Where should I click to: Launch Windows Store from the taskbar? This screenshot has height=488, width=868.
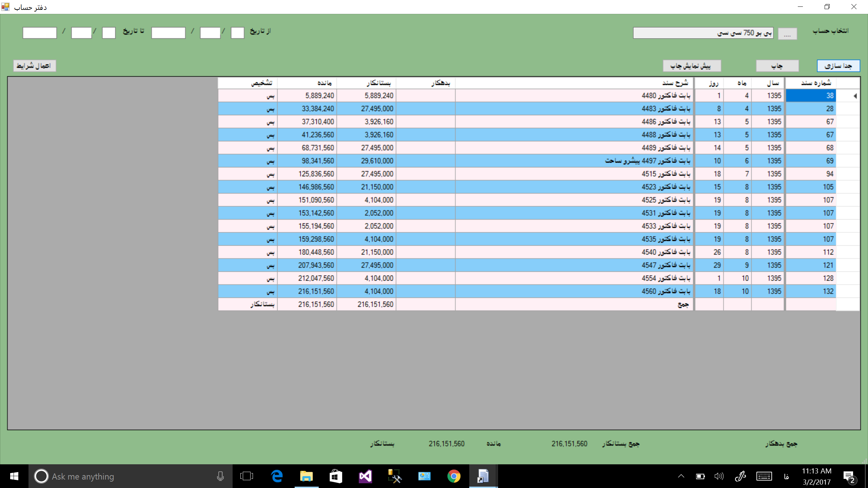tap(336, 476)
